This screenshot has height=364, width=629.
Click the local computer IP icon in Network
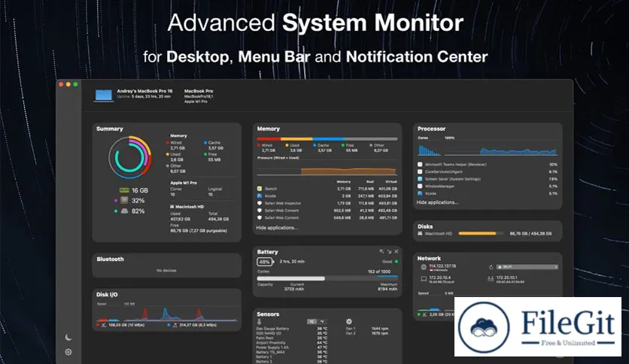coord(424,278)
